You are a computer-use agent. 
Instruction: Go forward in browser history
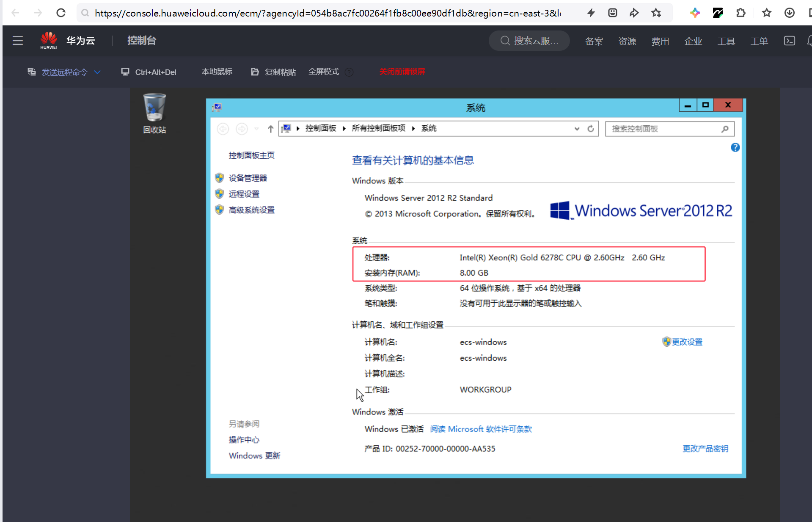[38, 13]
